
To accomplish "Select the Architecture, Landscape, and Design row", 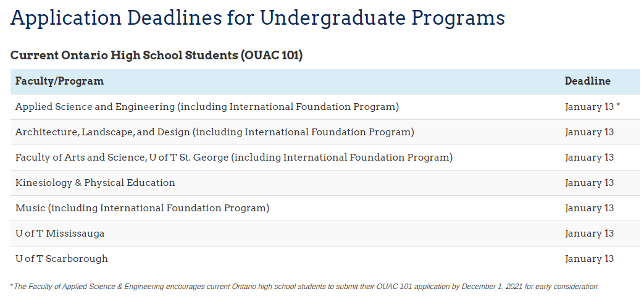I will [x=214, y=132].
